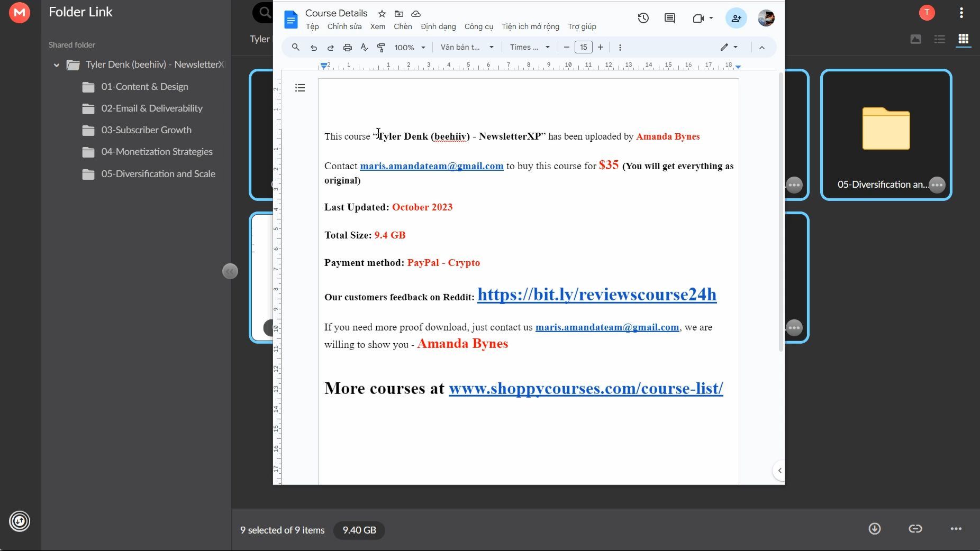This screenshot has width=980, height=551.
Task: Open the Định dạng menu
Action: tap(438, 26)
